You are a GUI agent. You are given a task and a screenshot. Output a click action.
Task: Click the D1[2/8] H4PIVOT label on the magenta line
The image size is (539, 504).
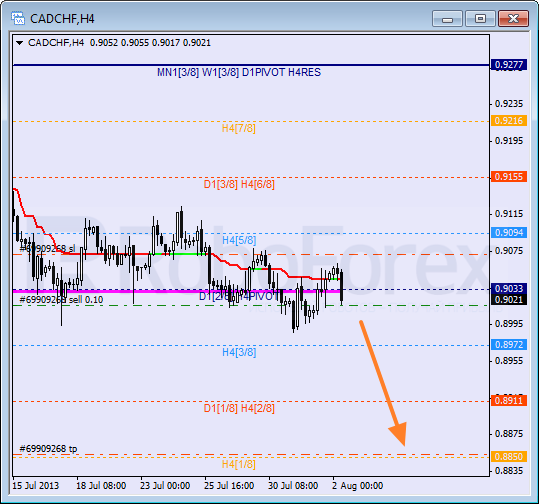(x=239, y=296)
